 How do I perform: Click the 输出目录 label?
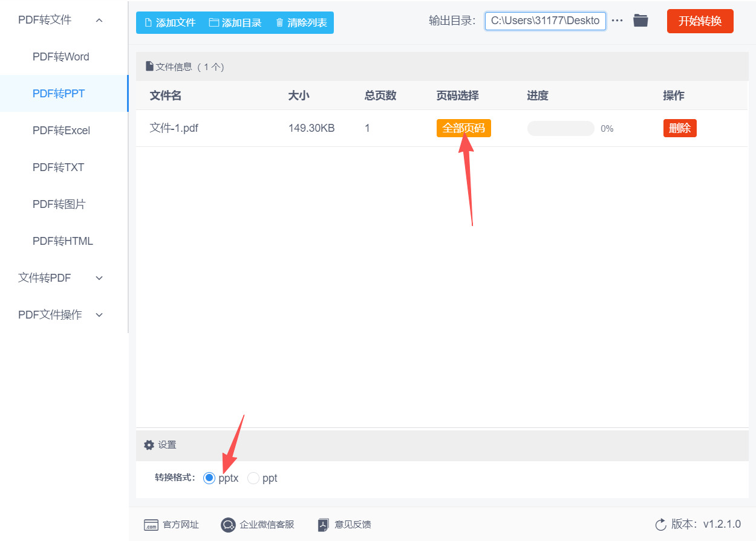(454, 21)
